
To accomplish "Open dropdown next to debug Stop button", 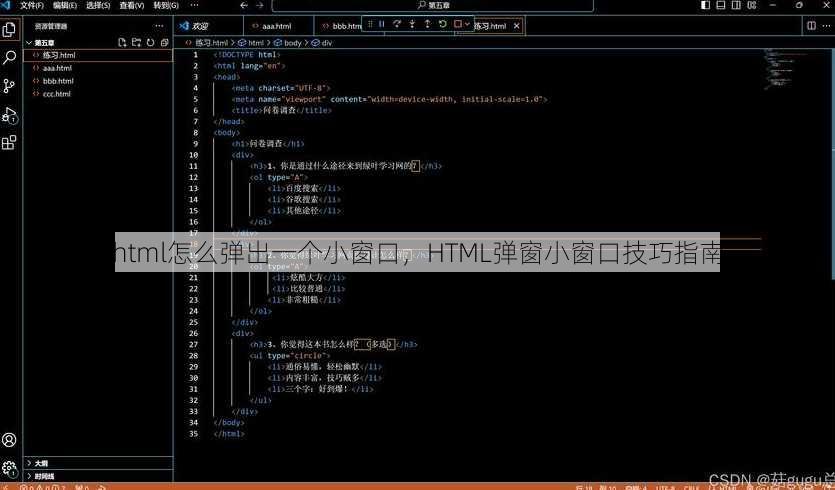I will click(467, 24).
